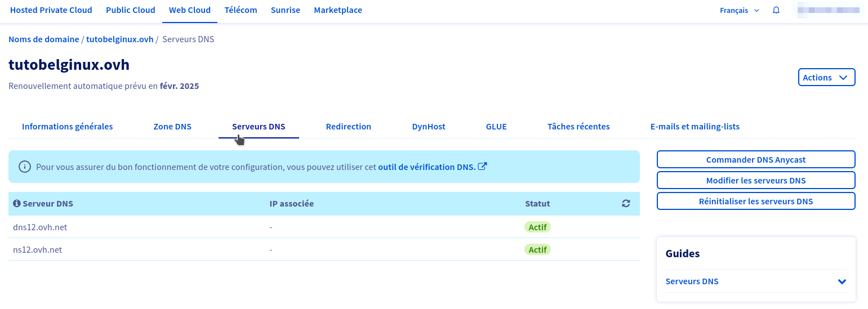Open tutobelginux.ovh breadcrumb link
Image resolution: width=868 pixels, height=309 pixels.
coord(120,39)
